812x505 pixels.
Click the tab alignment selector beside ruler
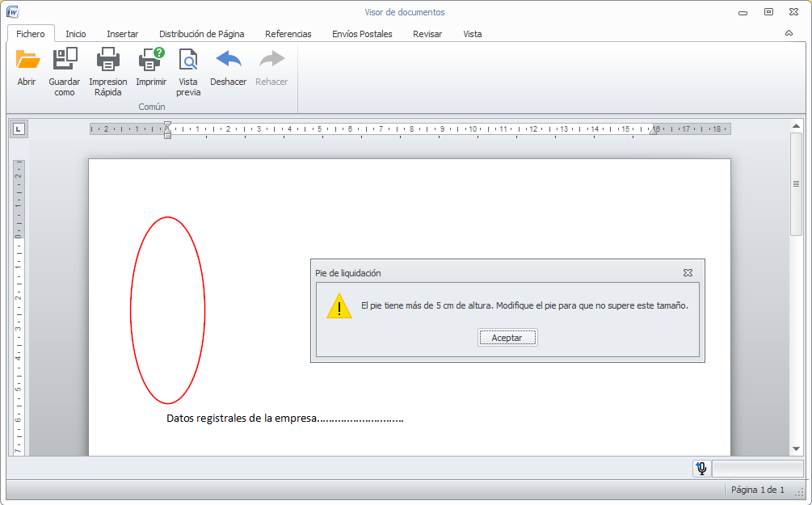tap(19, 129)
